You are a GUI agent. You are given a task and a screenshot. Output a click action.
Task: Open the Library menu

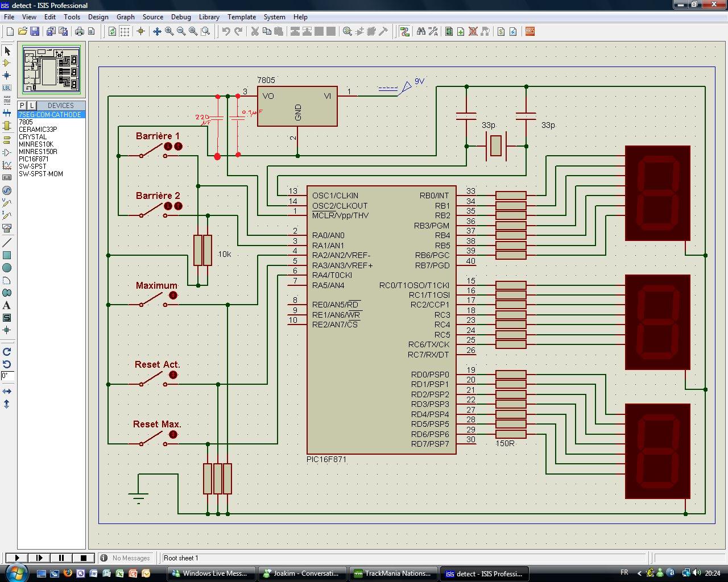point(209,17)
